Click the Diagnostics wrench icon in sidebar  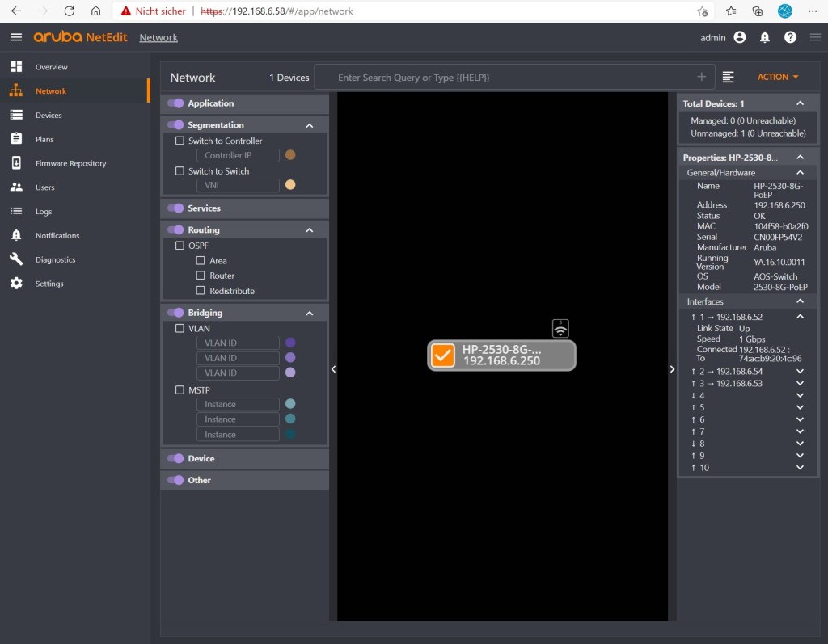coord(16,259)
